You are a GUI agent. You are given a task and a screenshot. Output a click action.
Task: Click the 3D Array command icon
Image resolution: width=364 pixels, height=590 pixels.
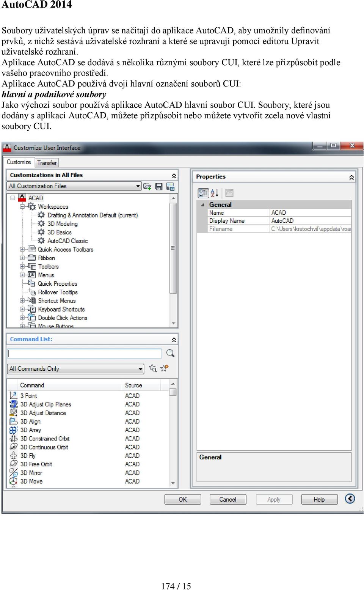coord(13,430)
